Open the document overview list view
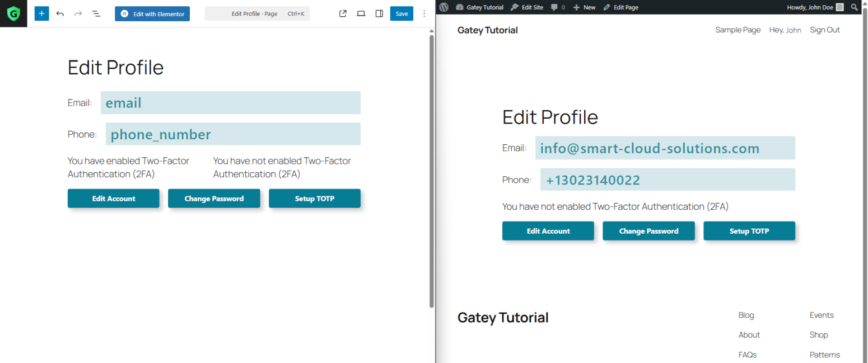The image size is (868, 363). (x=96, y=13)
